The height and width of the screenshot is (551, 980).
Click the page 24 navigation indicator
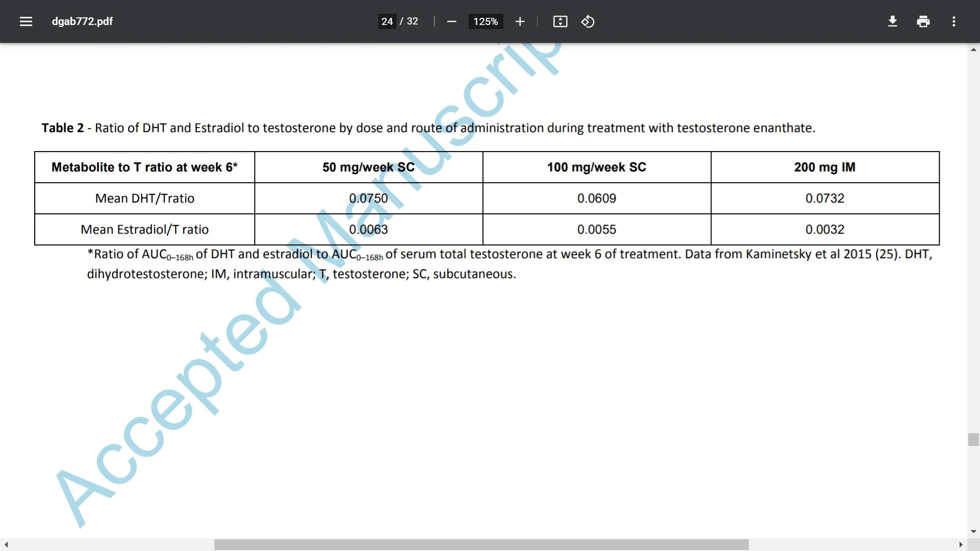388,21
